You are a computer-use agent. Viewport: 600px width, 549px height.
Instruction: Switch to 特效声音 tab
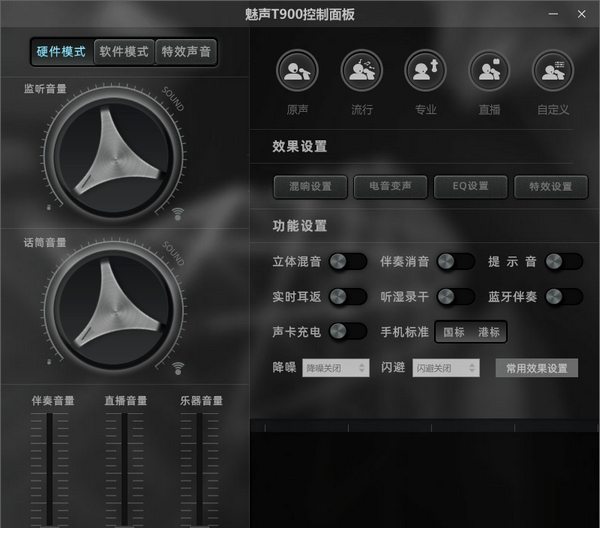(x=186, y=52)
